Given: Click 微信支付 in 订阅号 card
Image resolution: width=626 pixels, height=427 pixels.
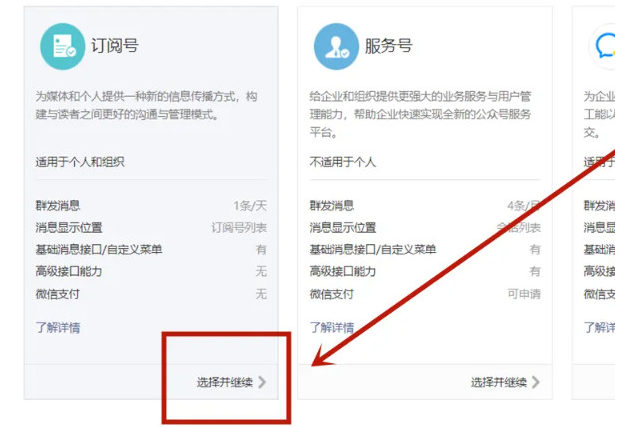Looking at the screenshot, I should point(57,294).
